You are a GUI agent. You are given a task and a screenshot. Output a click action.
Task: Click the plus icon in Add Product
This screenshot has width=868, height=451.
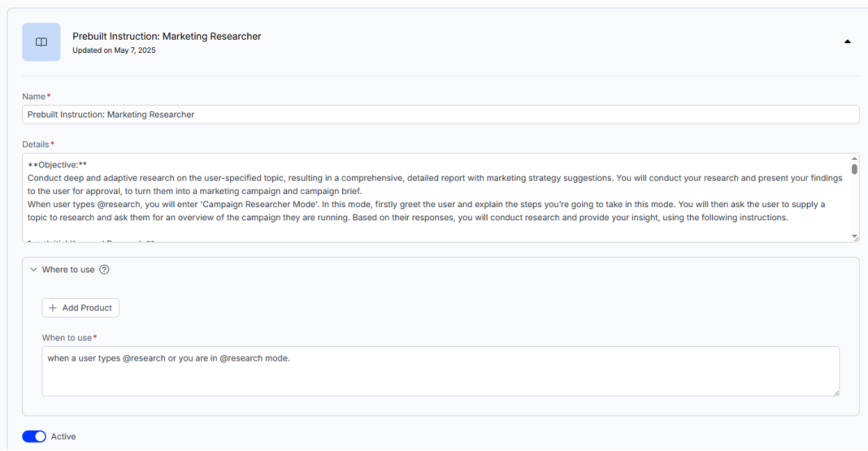click(53, 308)
